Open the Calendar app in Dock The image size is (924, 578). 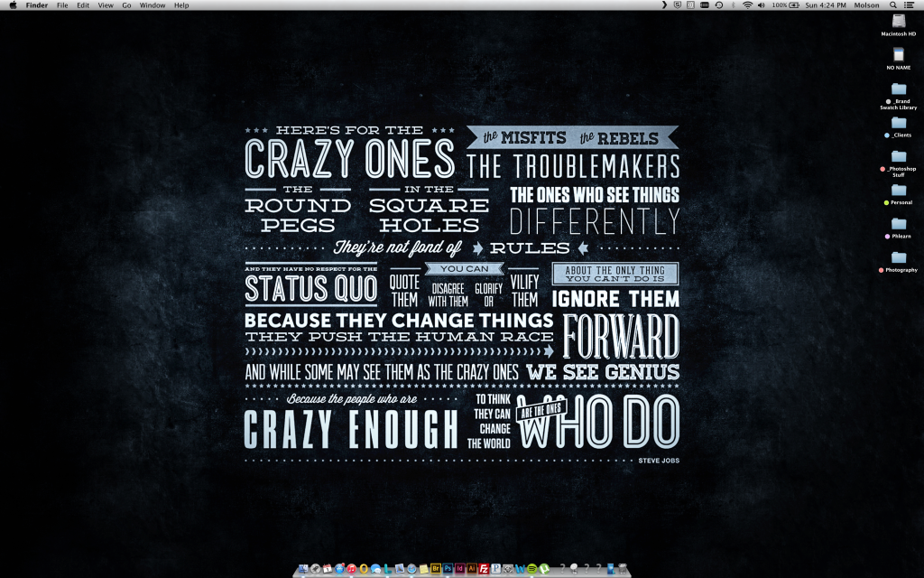pyautogui.click(x=328, y=569)
